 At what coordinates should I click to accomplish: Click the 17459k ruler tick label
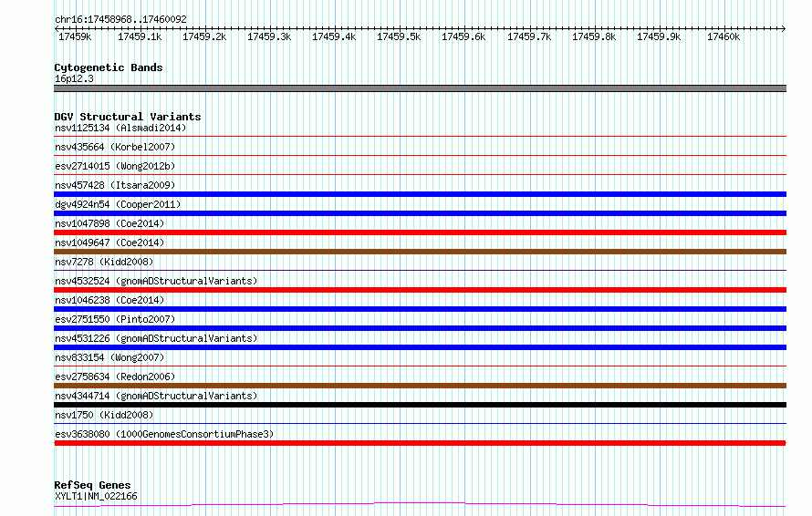(x=75, y=36)
